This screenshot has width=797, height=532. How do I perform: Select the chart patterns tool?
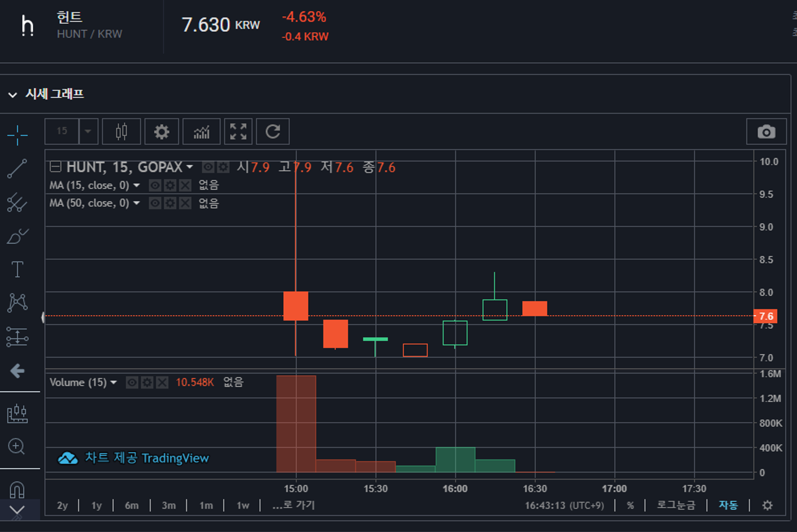18,303
